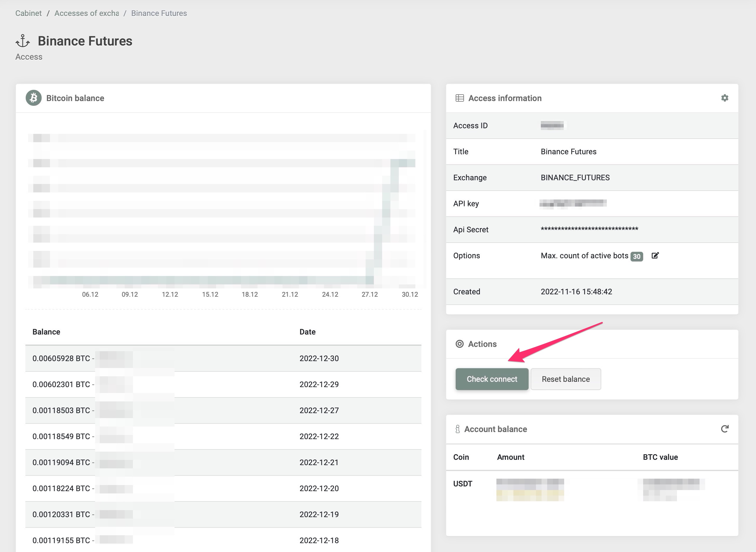
Task: Click the date 2022-12-22 cell
Action: coord(319,436)
